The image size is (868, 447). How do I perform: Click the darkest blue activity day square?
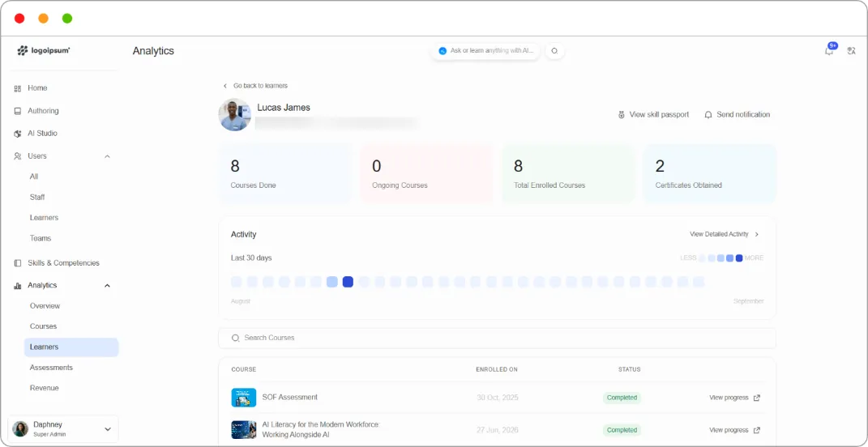[x=348, y=282]
